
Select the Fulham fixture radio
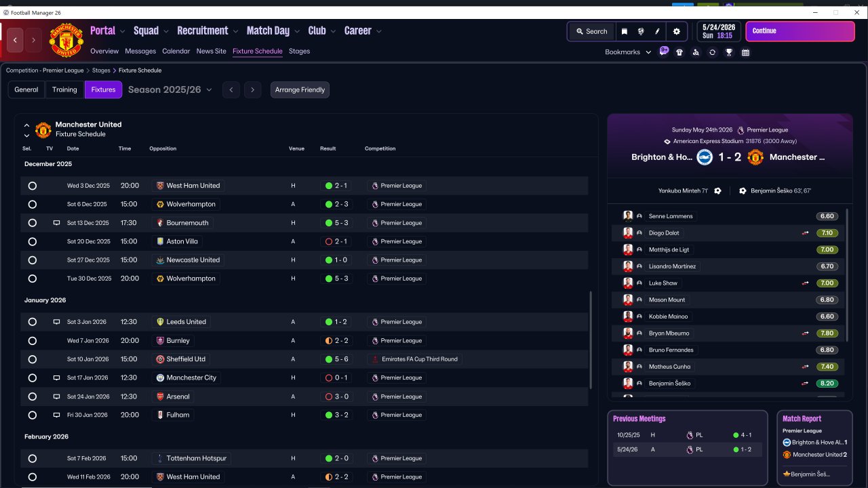32,415
